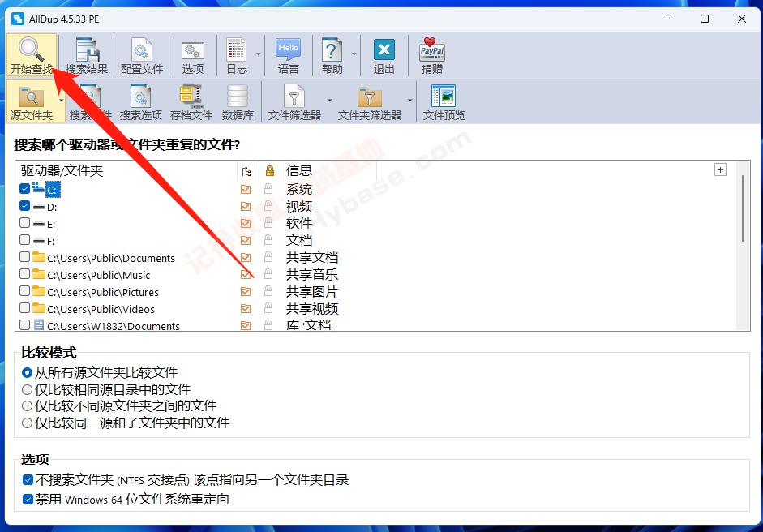
Task: Toggle subfolder scan icon for C: row
Action: [246, 189]
